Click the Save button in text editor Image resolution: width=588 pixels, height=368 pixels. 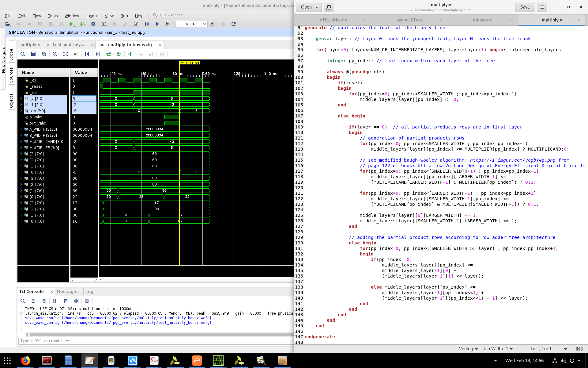[x=525, y=7]
